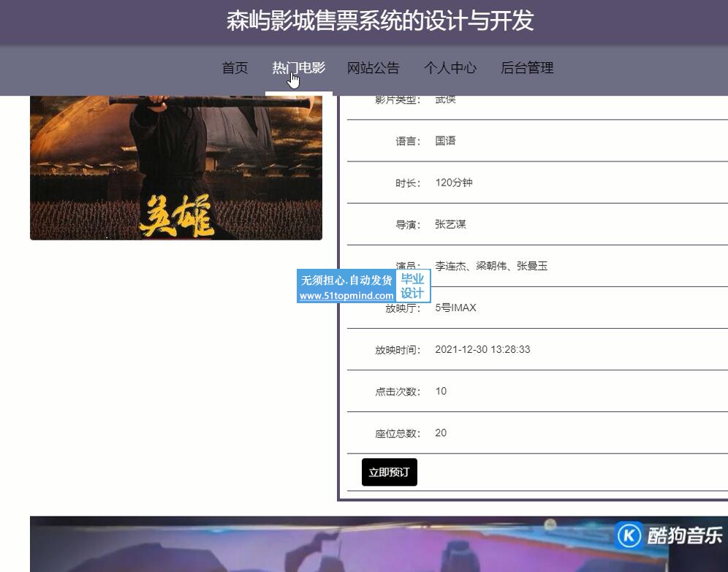Click the 座位总数 value 20
The width and height of the screenshot is (728, 572).
pyautogui.click(x=441, y=432)
